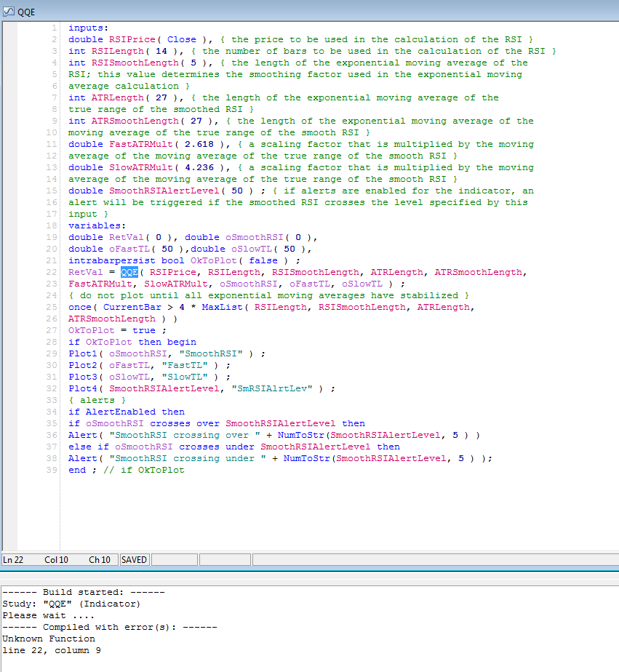Click line number 22 in the gutter

52,272
